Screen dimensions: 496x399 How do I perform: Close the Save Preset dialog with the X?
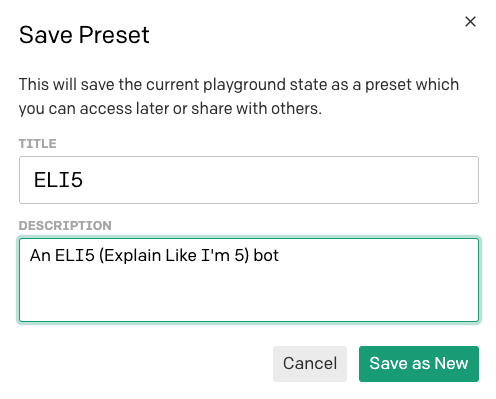[x=470, y=22]
